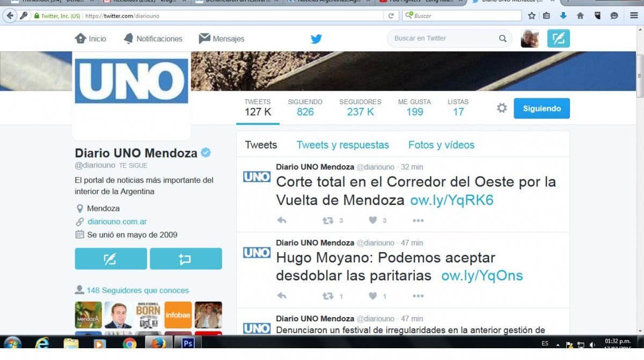Like the Corredor del Oeste tweet
Viewport: 644px width, 360px height.
pos(373,221)
